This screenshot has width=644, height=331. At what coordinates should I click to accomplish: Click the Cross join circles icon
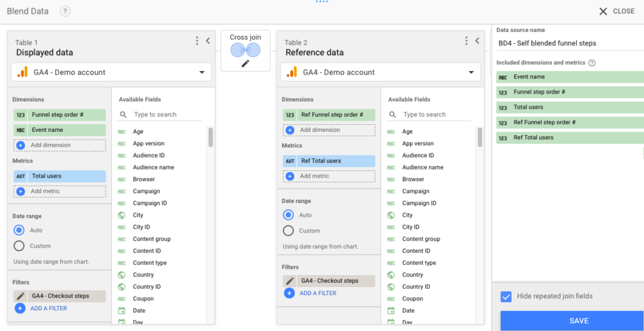(x=245, y=50)
